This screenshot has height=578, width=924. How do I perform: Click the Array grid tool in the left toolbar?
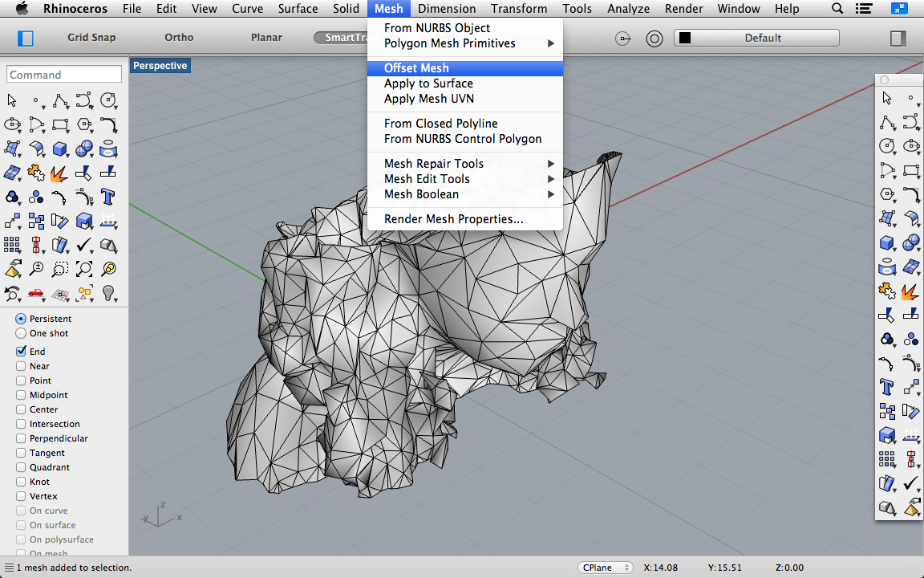click(x=12, y=245)
